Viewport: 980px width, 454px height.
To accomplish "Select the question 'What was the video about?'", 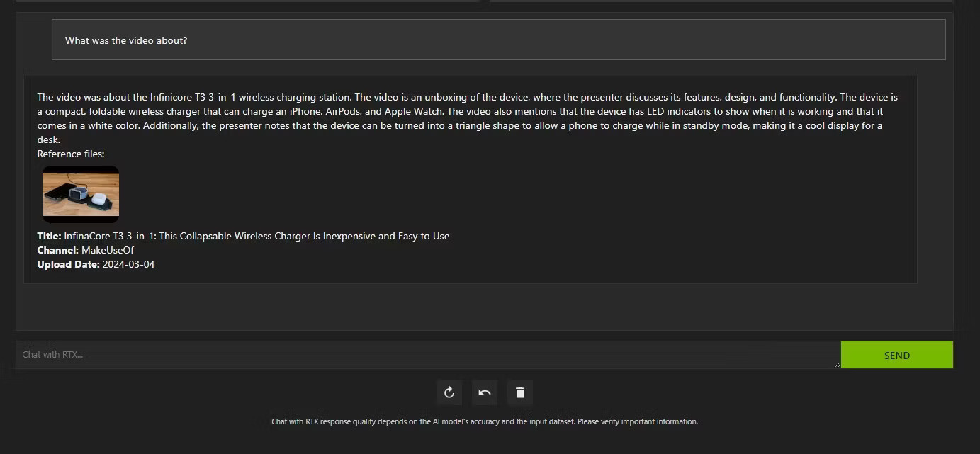I will coord(126,40).
